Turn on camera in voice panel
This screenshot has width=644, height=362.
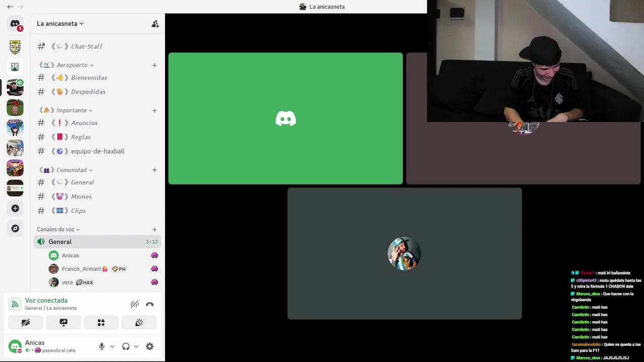pyautogui.click(x=26, y=322)
